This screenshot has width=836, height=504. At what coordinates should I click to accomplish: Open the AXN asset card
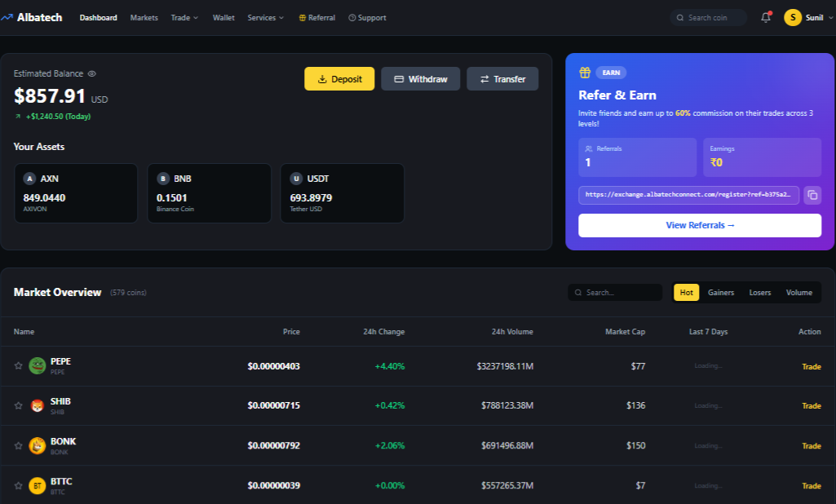76,193
